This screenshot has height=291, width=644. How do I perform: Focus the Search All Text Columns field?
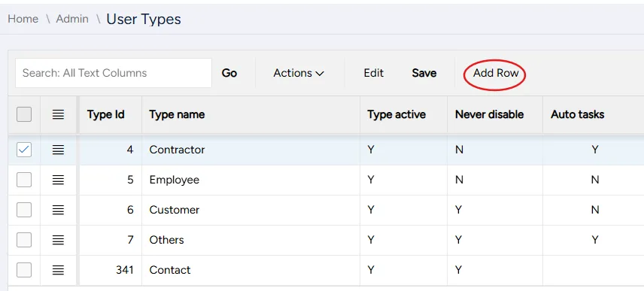[x=114, y=73]
